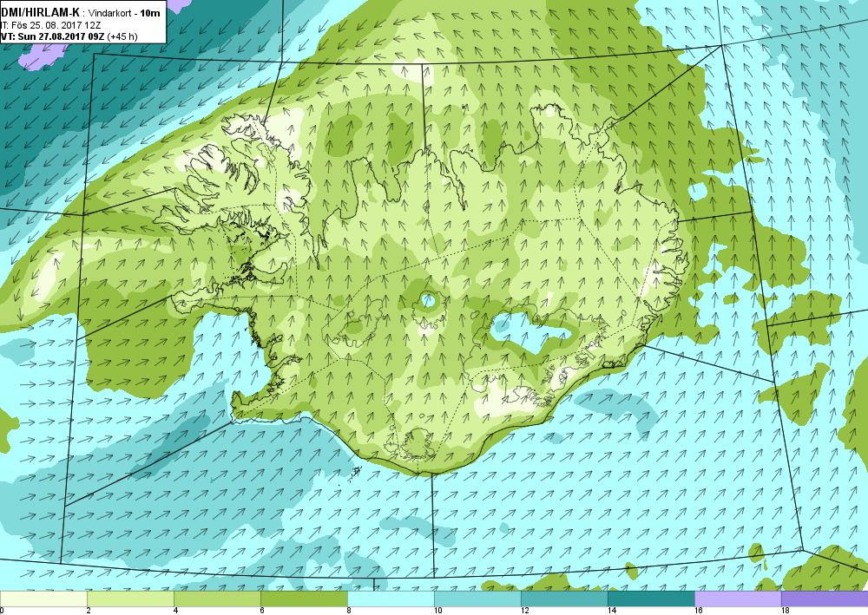Select the green 4–6 legend swatch
This screenshot has height=615, width=868.
pos(217,599)
